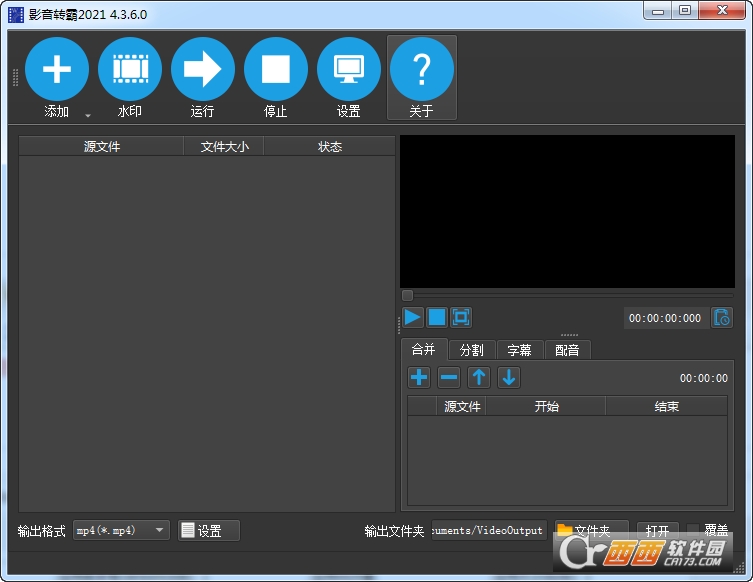Start conversion with the 运行 button
Viewport: 753px width, 582px height.
point(203,69)
